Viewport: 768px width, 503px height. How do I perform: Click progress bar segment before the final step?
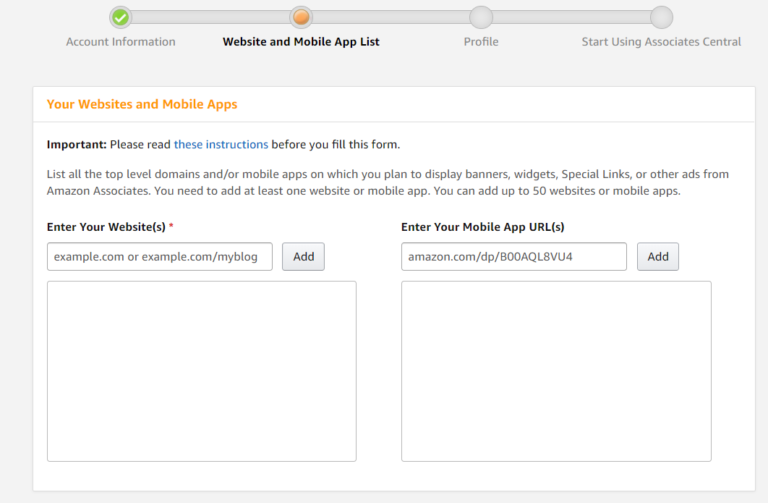pyautogui.click(x=571, y=17)
